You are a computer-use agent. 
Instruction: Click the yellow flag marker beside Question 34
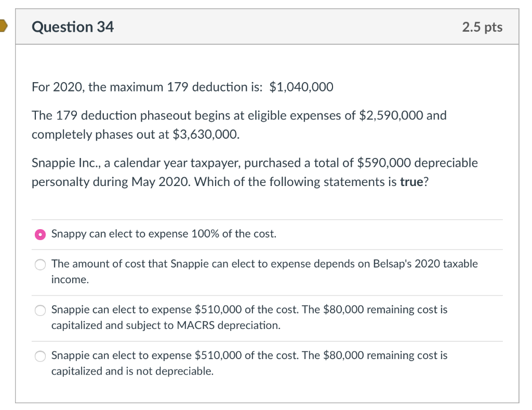tap(3, 24)
